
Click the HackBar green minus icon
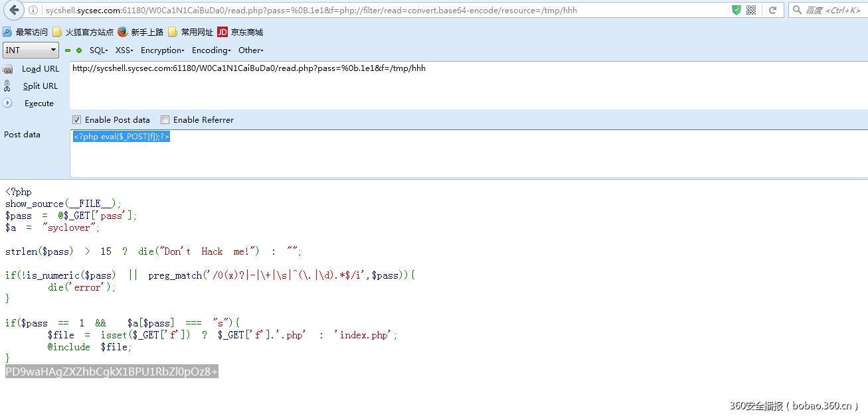pyautogui.click(x=68, y=50)
